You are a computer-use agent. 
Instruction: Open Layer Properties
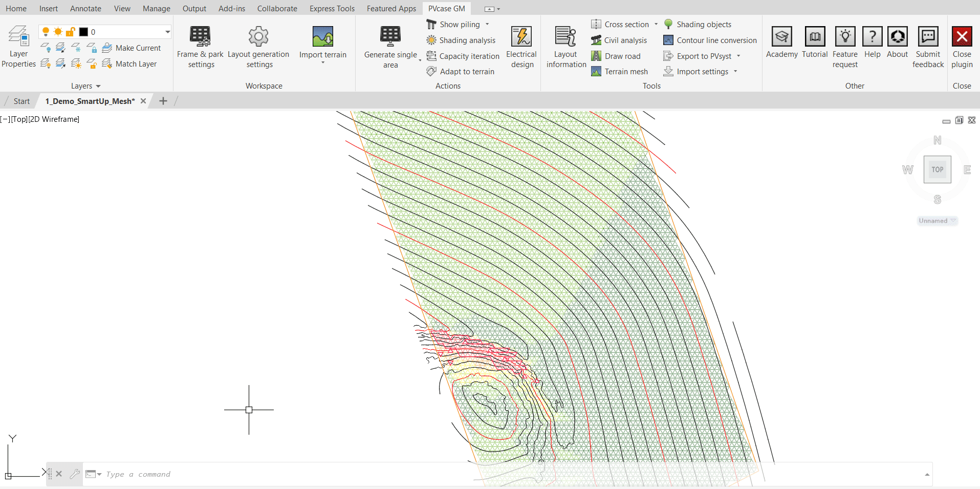coord(18,46)
